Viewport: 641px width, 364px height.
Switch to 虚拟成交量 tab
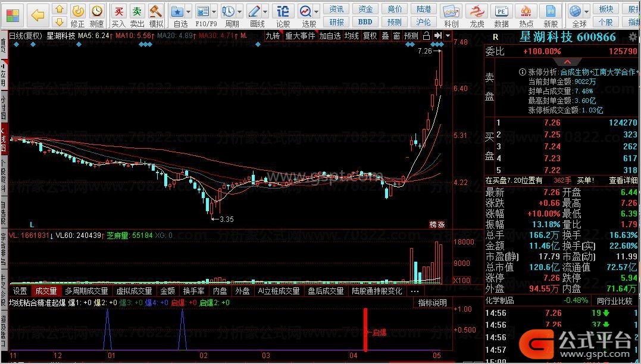tap(134, 291)
